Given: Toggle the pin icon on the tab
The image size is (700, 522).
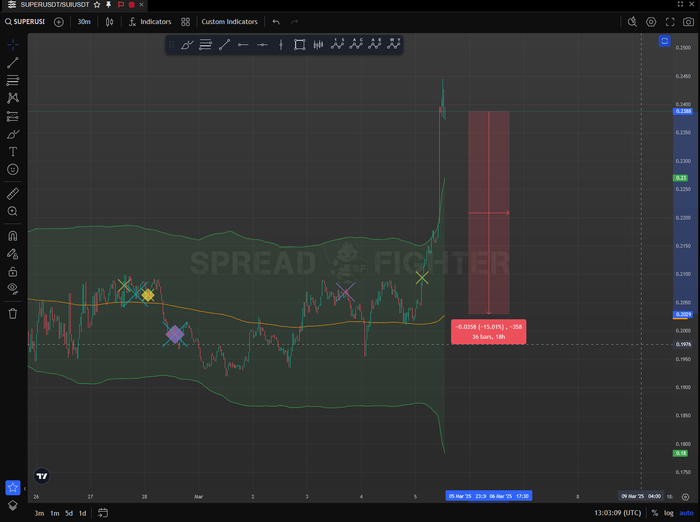Looking at the screenshot, I should (108, 4).
